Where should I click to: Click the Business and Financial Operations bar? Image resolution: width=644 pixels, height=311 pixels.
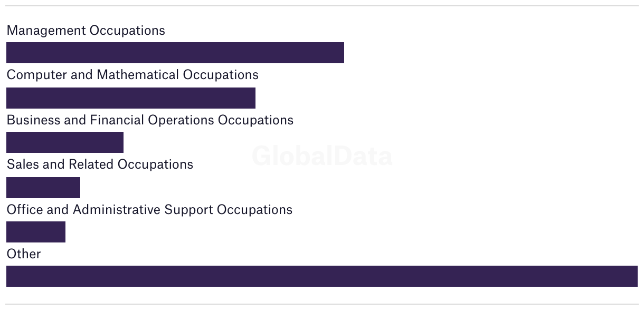tap(65, 142)
